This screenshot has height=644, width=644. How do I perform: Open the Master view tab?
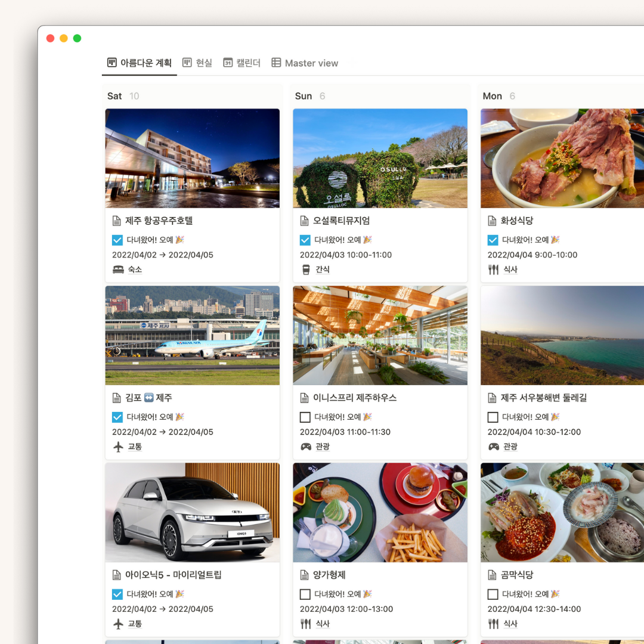click(x=305, y=63)
